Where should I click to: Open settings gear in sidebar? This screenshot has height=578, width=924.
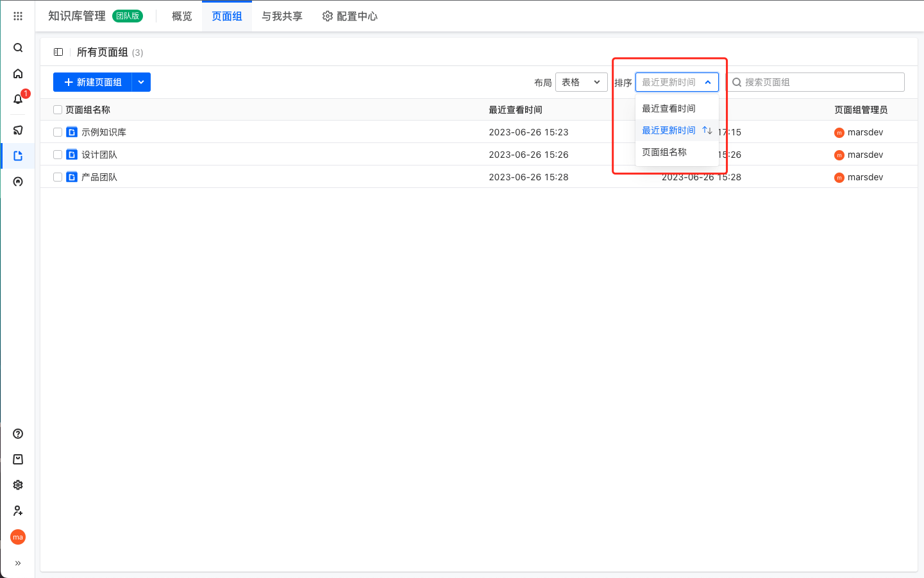pos(18,485)
